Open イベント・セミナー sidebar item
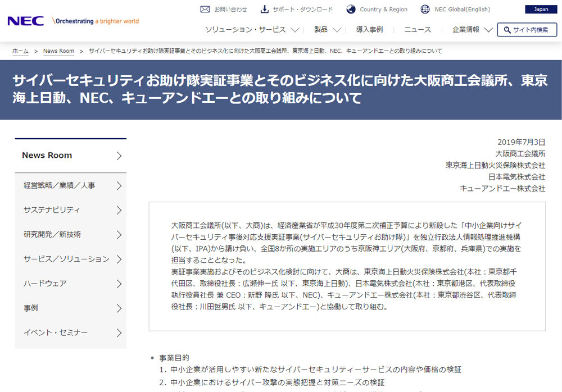Image resolution: width=562 pixels, height=392 pixels. click(56, 332)
